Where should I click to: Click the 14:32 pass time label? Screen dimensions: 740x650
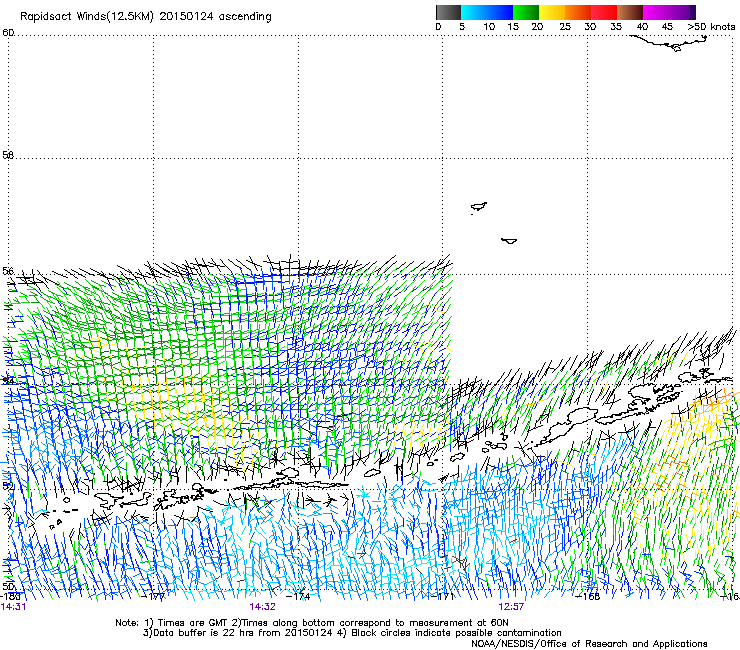tap(262, 607)
